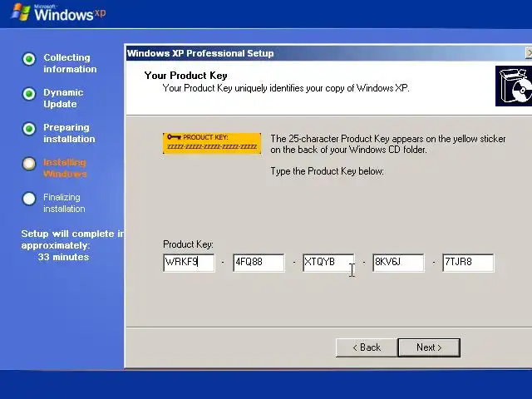Click the 'Your Product Key' heading
Image resolution: width=532 pixels, height=399 pixels.
pos(185,76)
